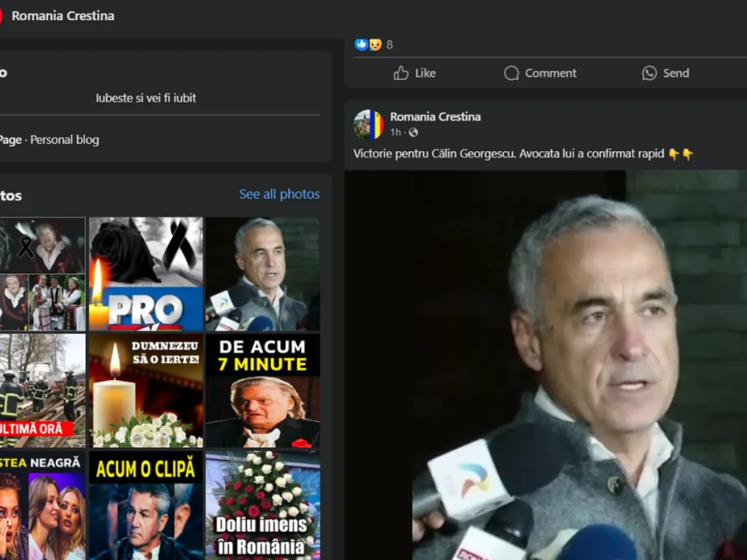Open the Dumnezeu să o ierte thumbnail
This screenshot has width=747, height=560.
(x=146, y=390)
